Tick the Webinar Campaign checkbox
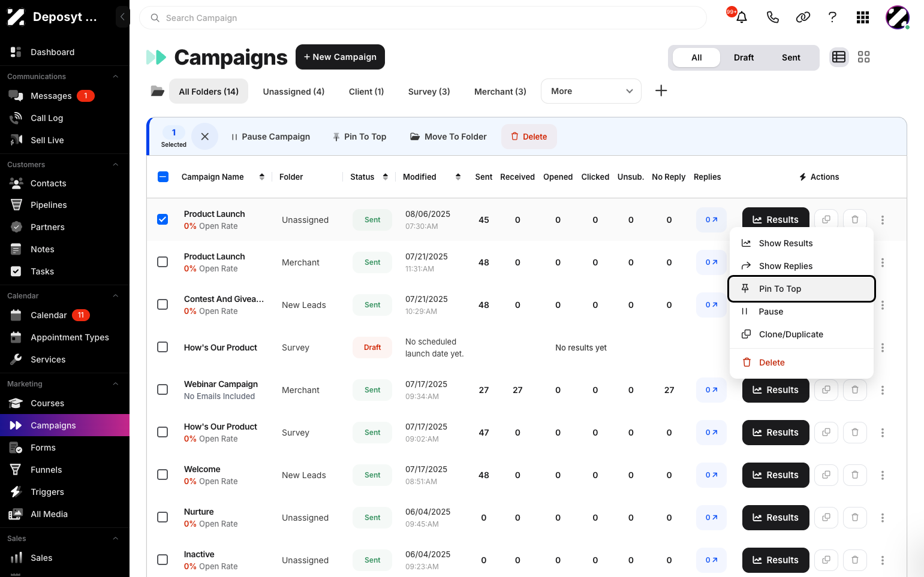Screen dimensions: 924x577 pyautogui.click(x=162, y=389)
